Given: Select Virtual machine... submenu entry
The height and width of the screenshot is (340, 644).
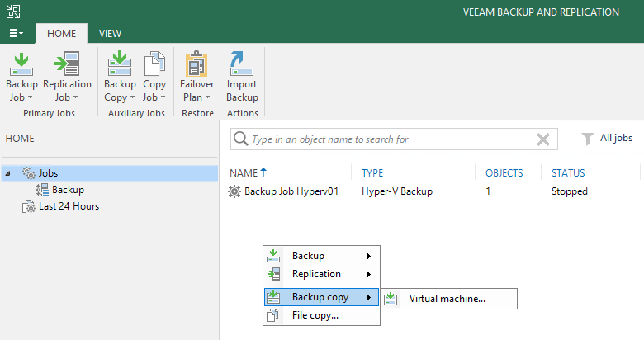Looking at the screenshot, I should pos(449,299).
